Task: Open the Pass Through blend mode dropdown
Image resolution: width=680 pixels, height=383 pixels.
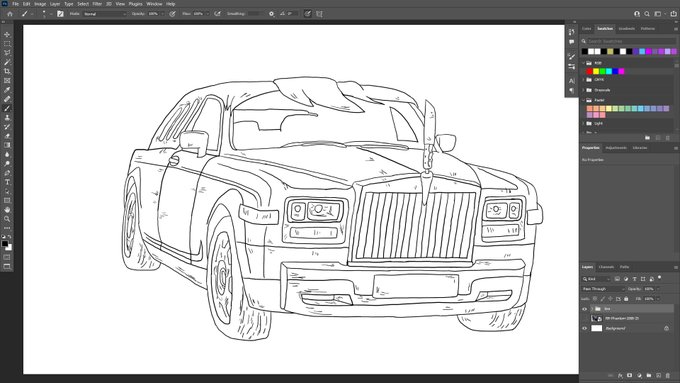Action: pyautogui.click(x=603, y=289)
